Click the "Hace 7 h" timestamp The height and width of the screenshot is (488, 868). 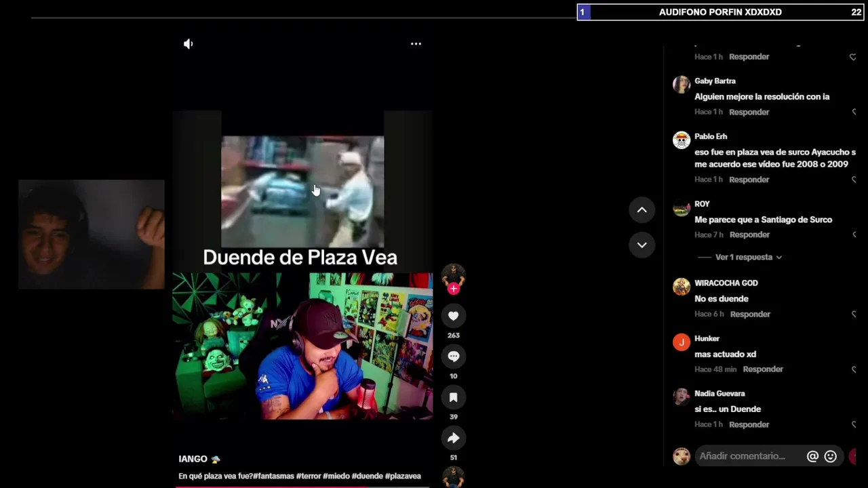[709, 235]
